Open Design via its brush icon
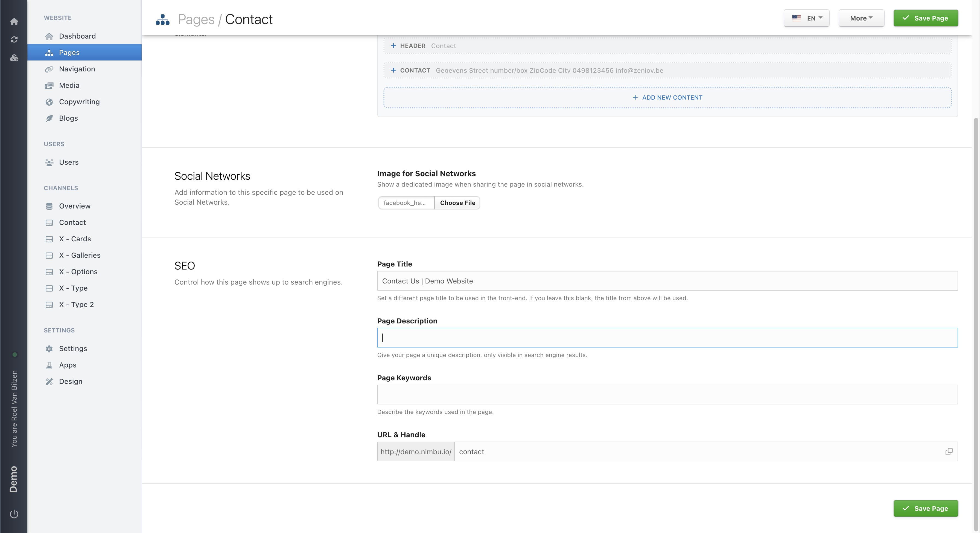980x533 pixels. point(49,381)
